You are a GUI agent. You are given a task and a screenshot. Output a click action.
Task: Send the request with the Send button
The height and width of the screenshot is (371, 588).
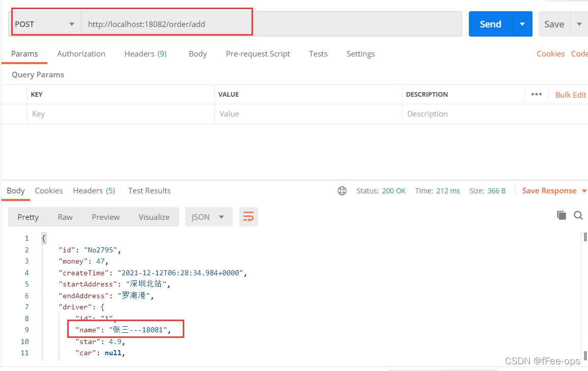[x=490, y=24]
